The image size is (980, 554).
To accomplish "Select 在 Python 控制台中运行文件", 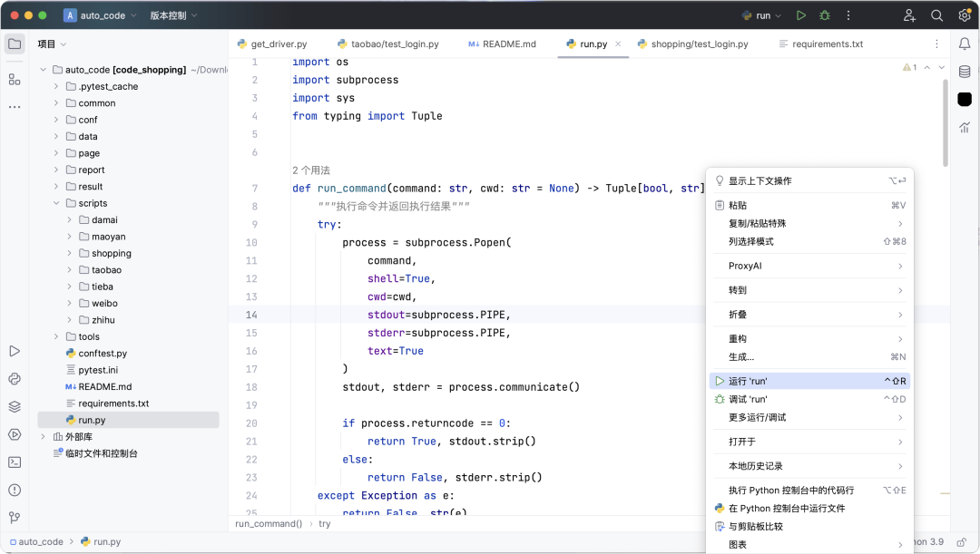I will click(x=809, y=509).
